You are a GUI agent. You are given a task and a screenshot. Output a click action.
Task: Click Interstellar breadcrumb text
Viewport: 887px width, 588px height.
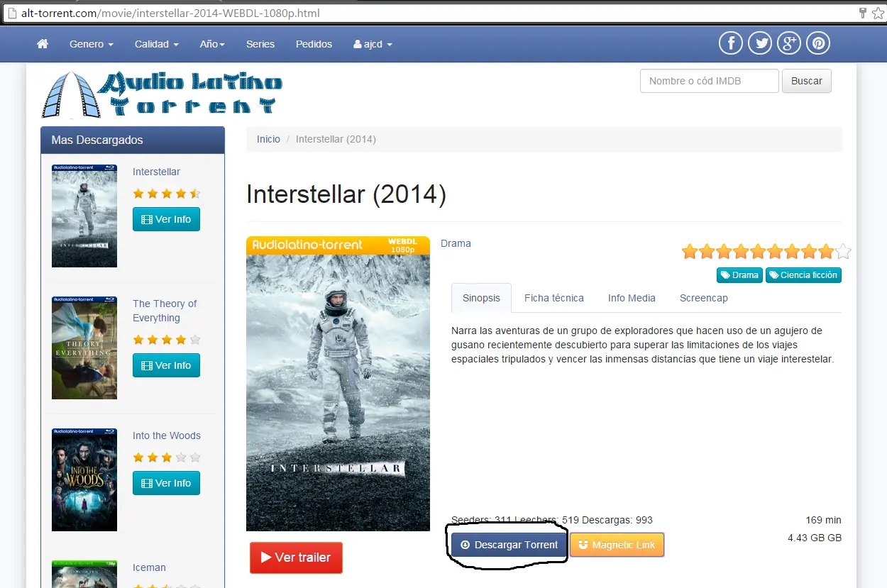(x=336, y=139)
